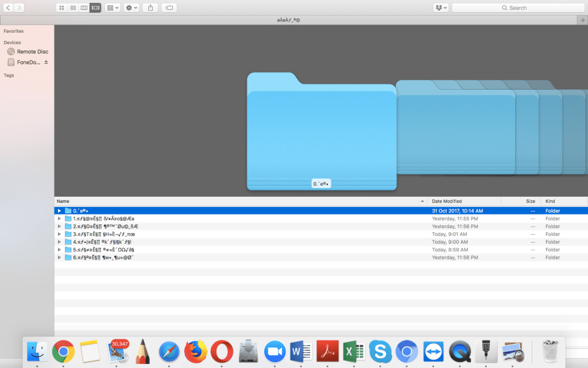The image size is (588, 368).
Task: Open Zoom from the Dock
Action: [x=274, y=351]
